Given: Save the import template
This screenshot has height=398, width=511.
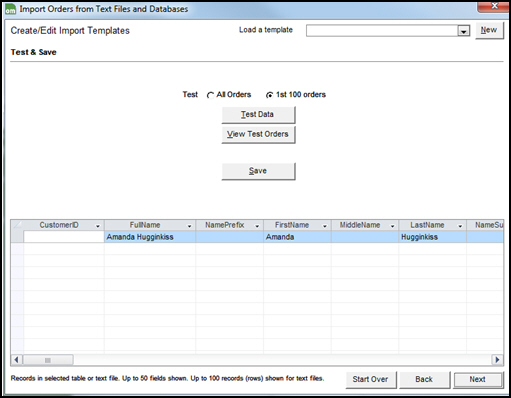Looking at the screenshot, I should click(x=258, y=171).
